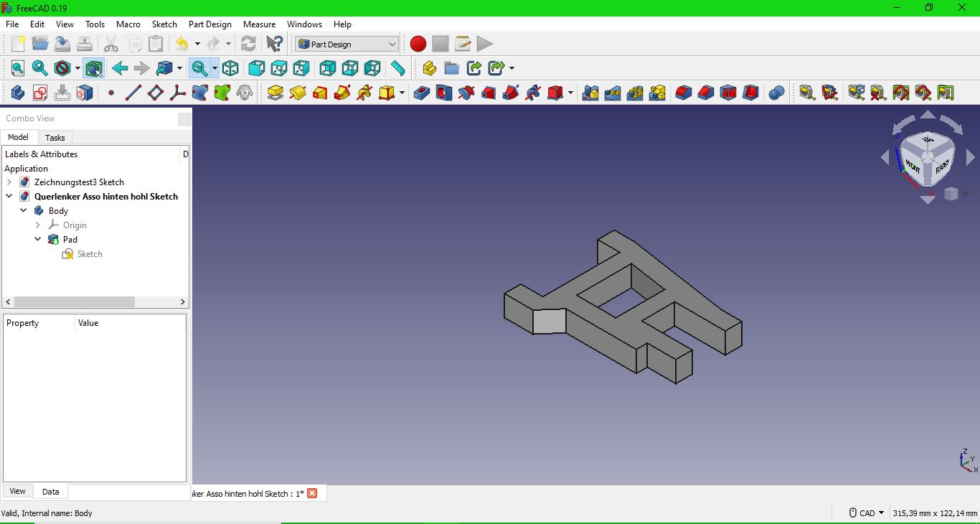Click the Undo arrow icon
The image size is (980, 524).
(182, 44)
